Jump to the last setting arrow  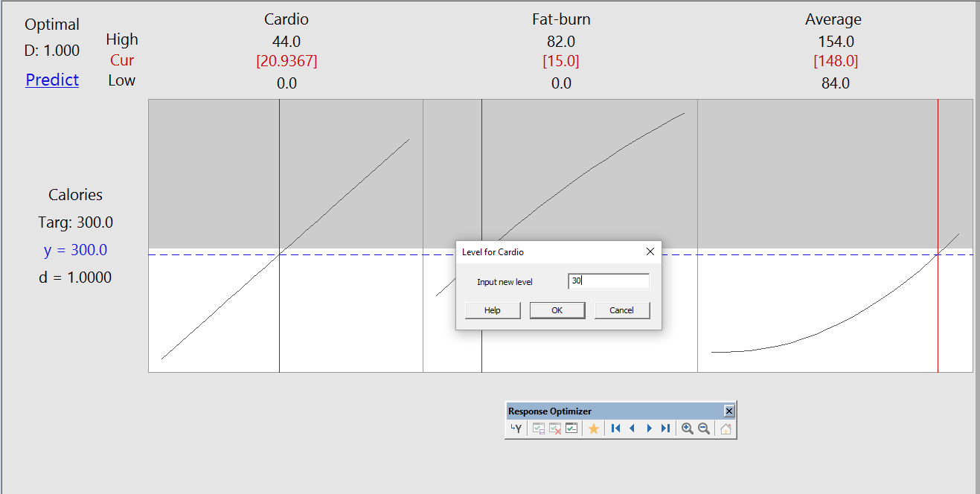(665, 429)
